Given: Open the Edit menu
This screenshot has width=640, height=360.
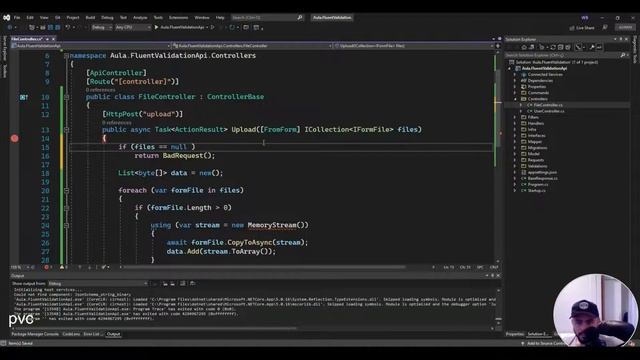Looking at the screenshot, I should (x=30, y=18).
